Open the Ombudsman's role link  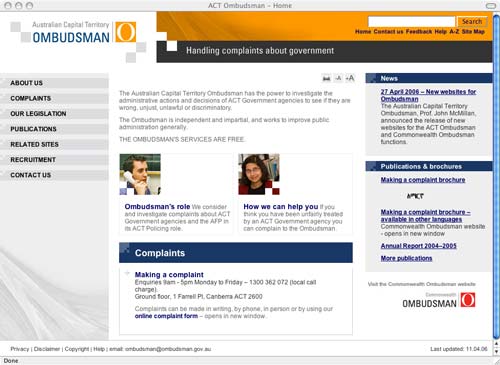(x=157, y=207)
